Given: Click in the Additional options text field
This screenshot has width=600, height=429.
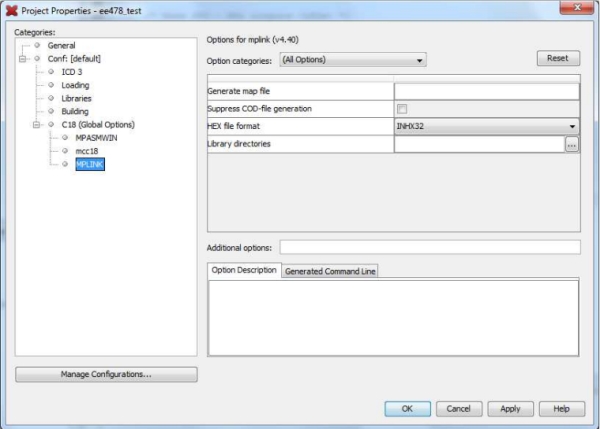Looking at the screenshot, I should pos(429,247).
